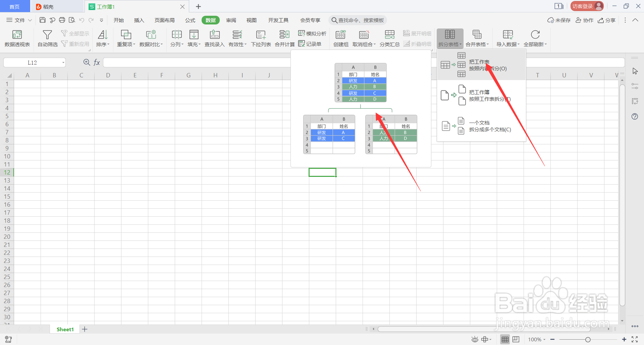Open the 重复项 duplicates tool
This screenshot has width=644, height=345.
tap(126, 38)
